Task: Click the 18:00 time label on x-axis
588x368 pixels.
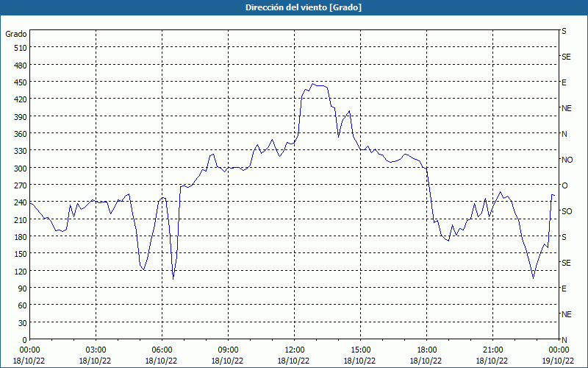Action: click(x=427, y=350)
